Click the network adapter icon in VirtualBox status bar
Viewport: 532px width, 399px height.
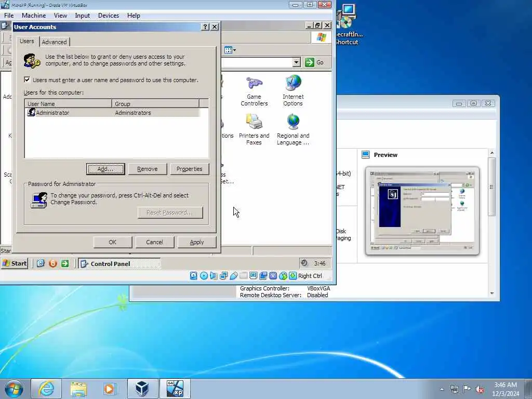(x=223, y=276)
